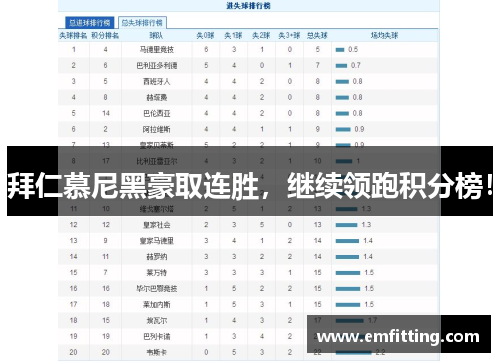Click the 球队 column header

pyautogui.click(x=156, y=35)
